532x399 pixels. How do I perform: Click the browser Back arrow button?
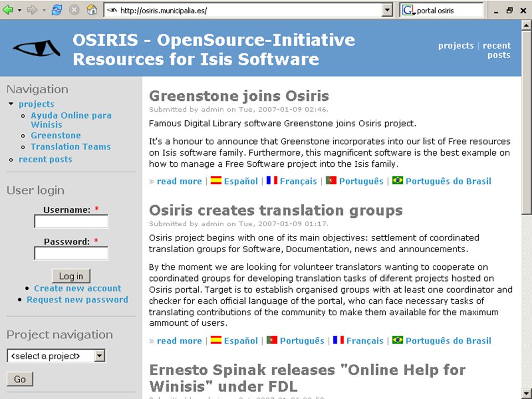(8, 10)
